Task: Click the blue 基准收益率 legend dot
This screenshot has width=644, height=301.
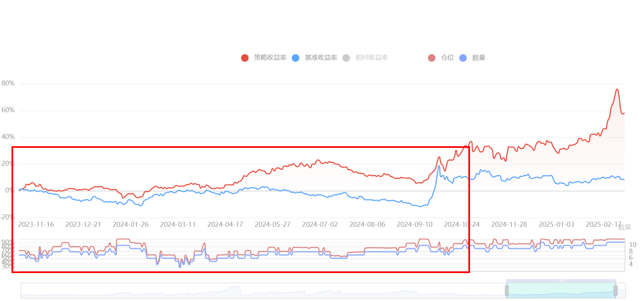Action: point(296,58)
